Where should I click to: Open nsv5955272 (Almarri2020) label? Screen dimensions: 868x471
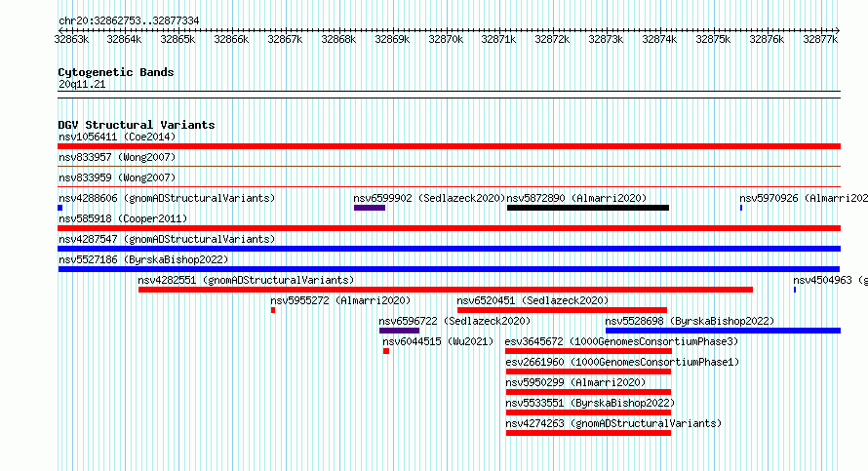(x=340, y=300)
